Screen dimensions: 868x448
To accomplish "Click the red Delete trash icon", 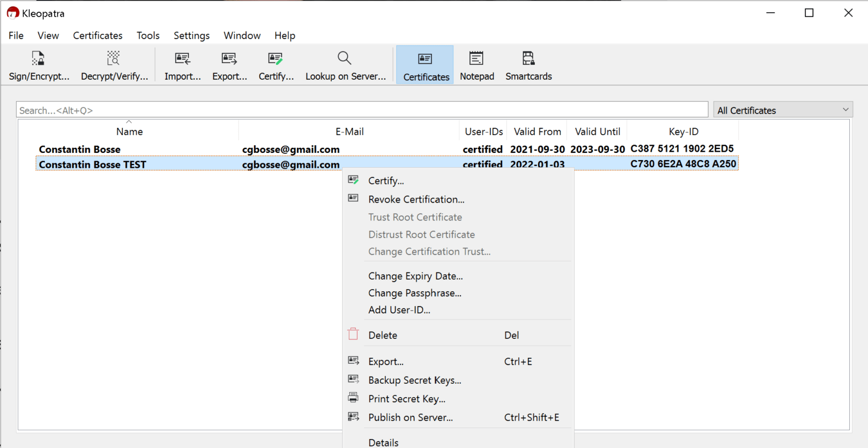I will pyautogui.click(x=353, y=334).
